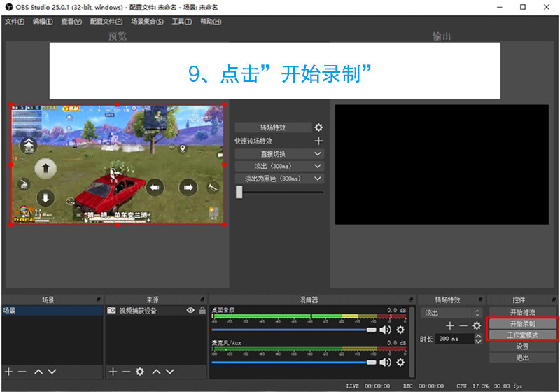Open the 文件(F) menu
560x392 pixels.
(15, 22)
